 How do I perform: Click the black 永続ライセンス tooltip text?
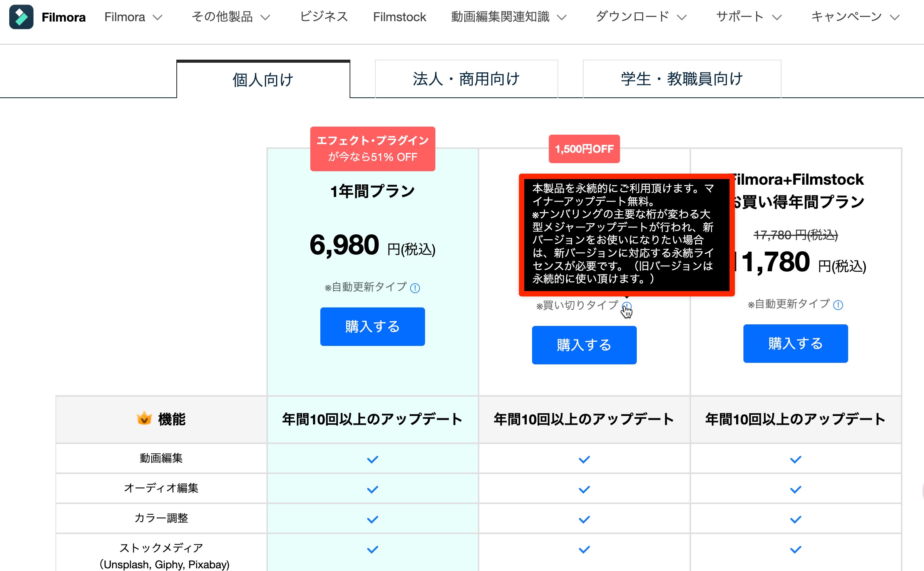[623, 234]
